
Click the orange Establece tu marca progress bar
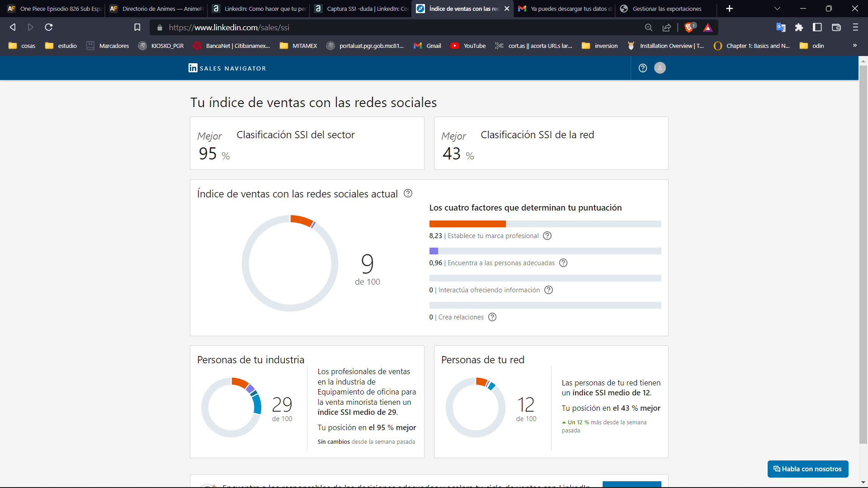[x=467, y=224]
